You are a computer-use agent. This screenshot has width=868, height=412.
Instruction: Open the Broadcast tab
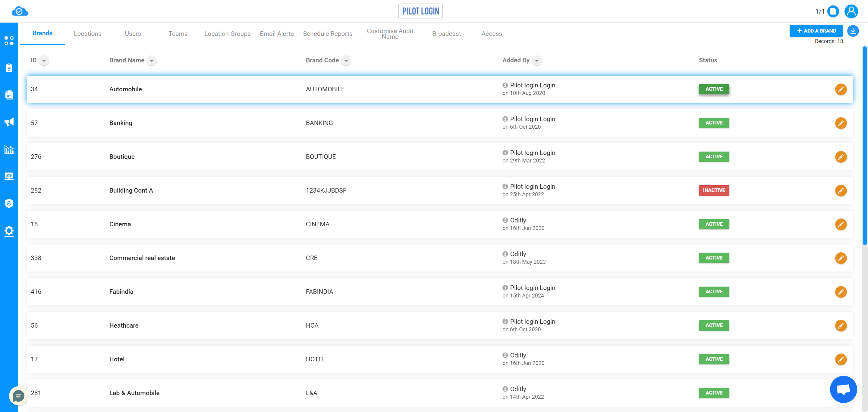pos(446,34)
